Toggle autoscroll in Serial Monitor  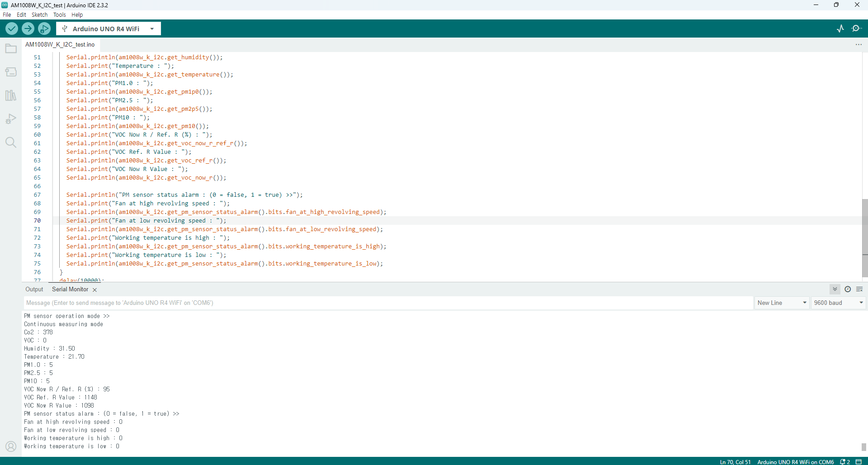(x=835, y=289)
